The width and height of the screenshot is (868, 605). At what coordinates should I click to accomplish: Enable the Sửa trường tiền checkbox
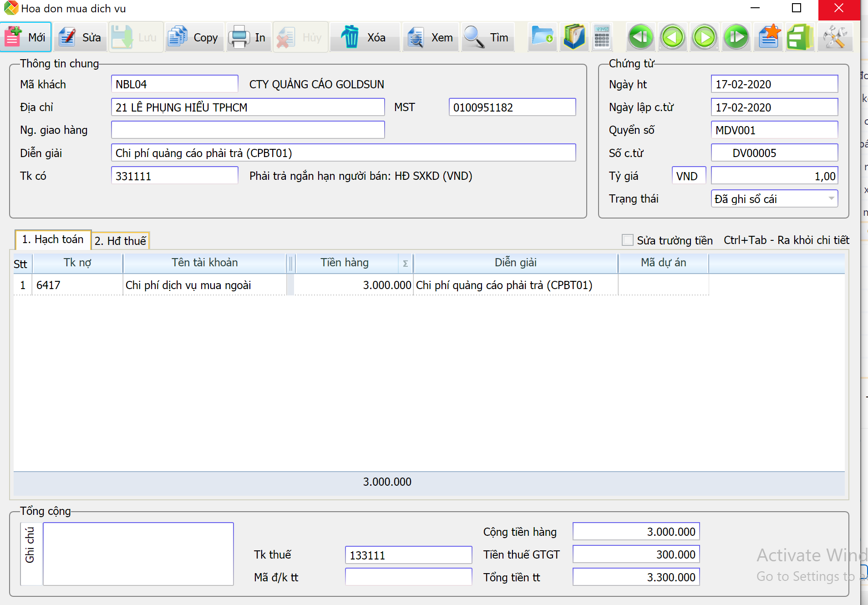pyautogui.click(x=628, y=240)
